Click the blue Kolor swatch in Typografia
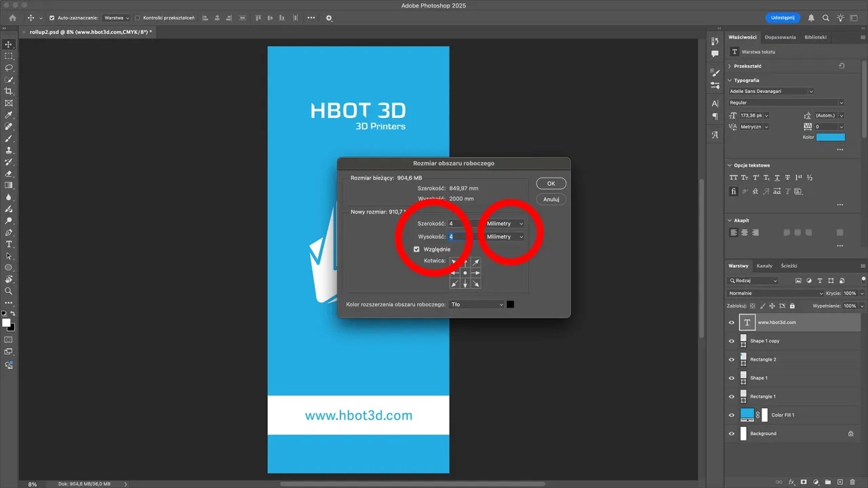The height and width of the screenshot is (488, 868). [830, 137]
